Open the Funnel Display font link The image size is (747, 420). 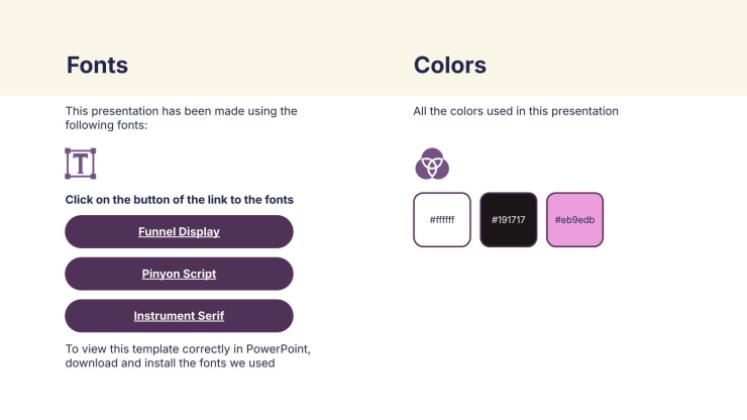(x=179, y=232)
